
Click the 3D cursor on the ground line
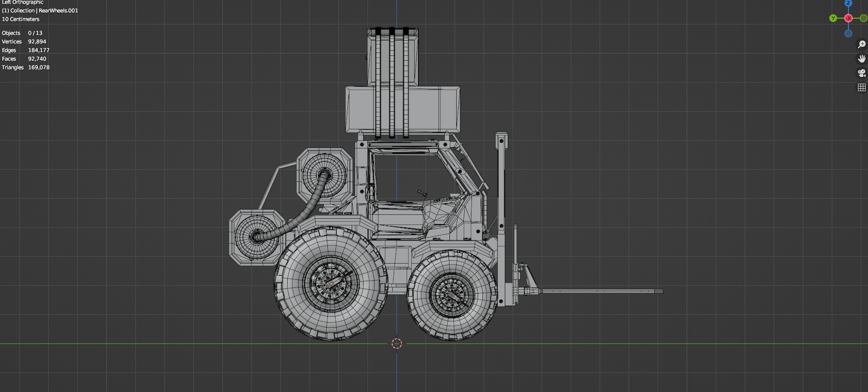click(x=397, y=343)
